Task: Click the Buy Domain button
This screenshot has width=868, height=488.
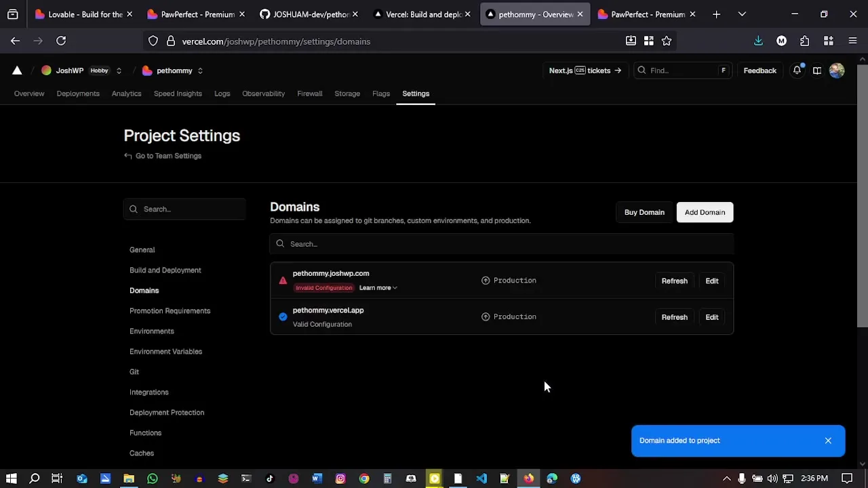Action: (x=644, y=212)
